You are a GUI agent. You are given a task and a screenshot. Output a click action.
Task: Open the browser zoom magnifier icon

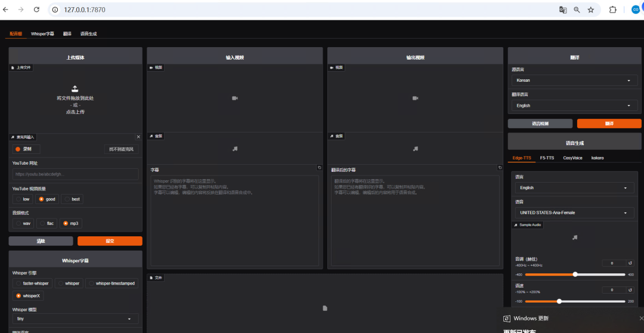[577, 10]
